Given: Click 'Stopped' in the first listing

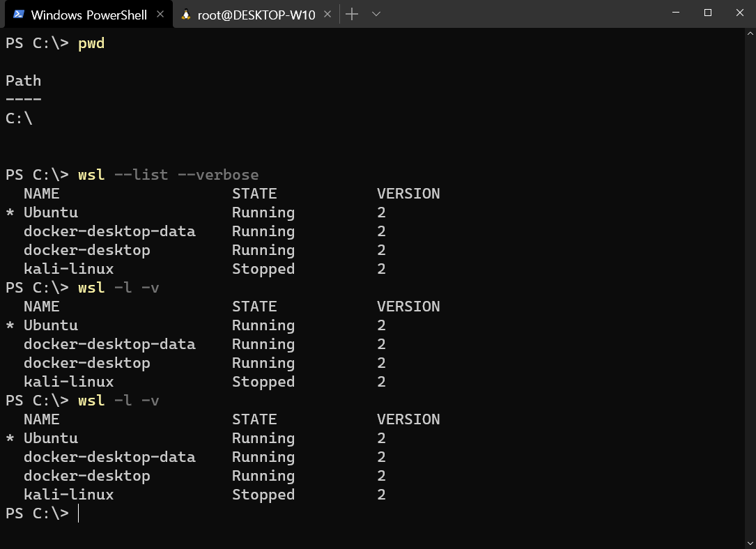Looking at the screenshot, I should [x=263, y=268].
